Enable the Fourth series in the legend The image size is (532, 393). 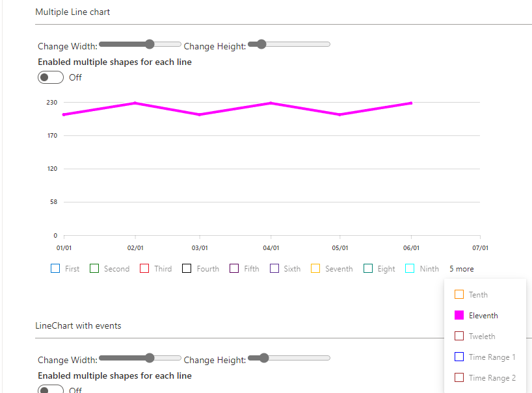pos(200,268)
